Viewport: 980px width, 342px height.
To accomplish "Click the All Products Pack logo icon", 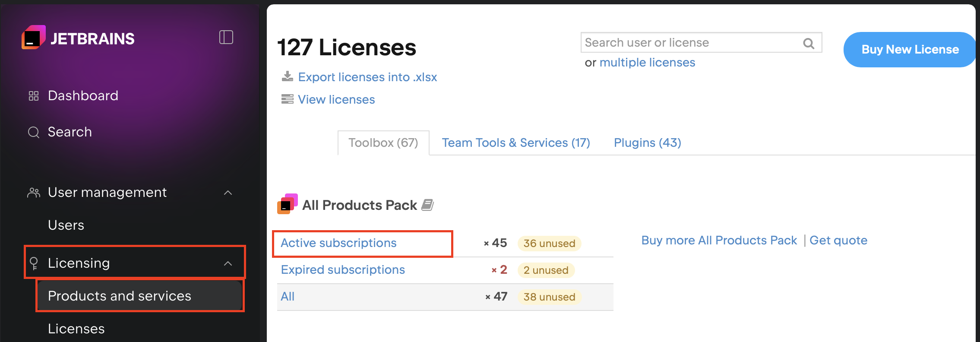I will [288, 204].
